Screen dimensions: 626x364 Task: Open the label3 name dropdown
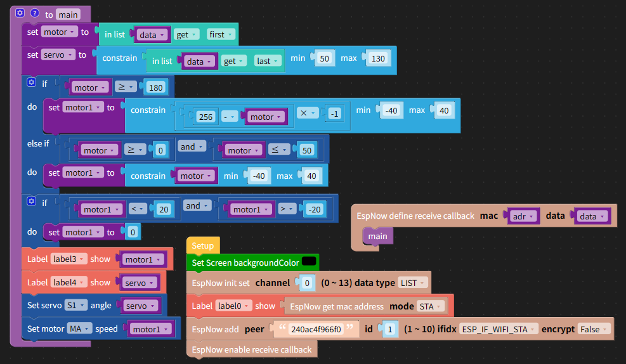click(x=68, y=259)
